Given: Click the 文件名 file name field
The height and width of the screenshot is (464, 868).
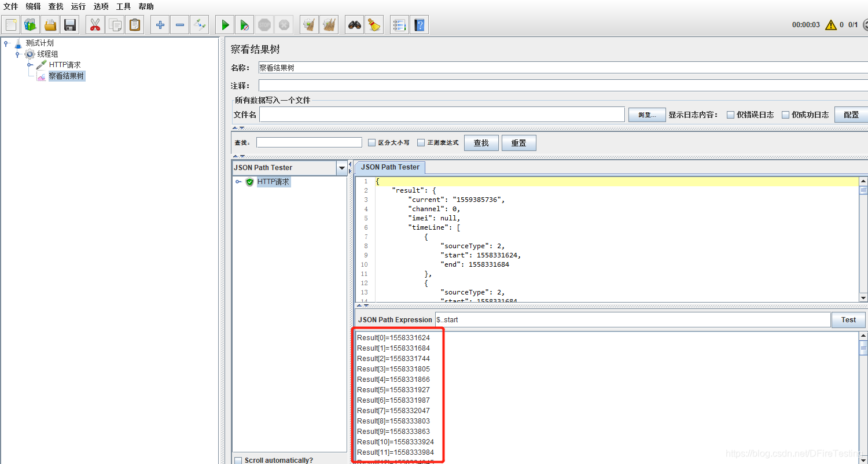Looking at the screenshot, I should pos(442,115).
